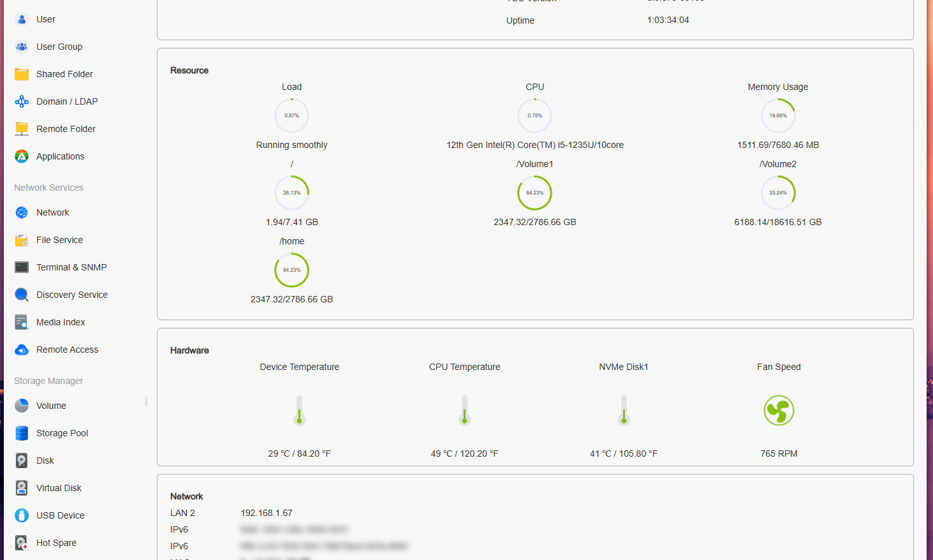Open the User Group icon

(22, 47)
